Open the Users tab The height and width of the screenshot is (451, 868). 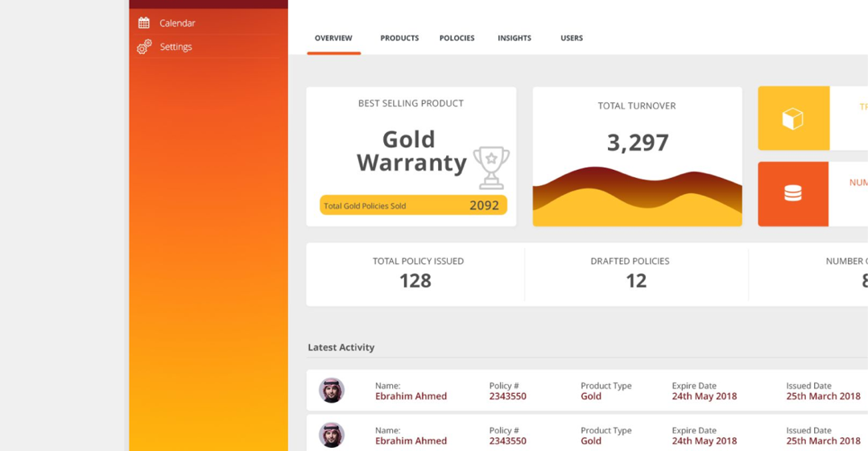tap(572, 38)
